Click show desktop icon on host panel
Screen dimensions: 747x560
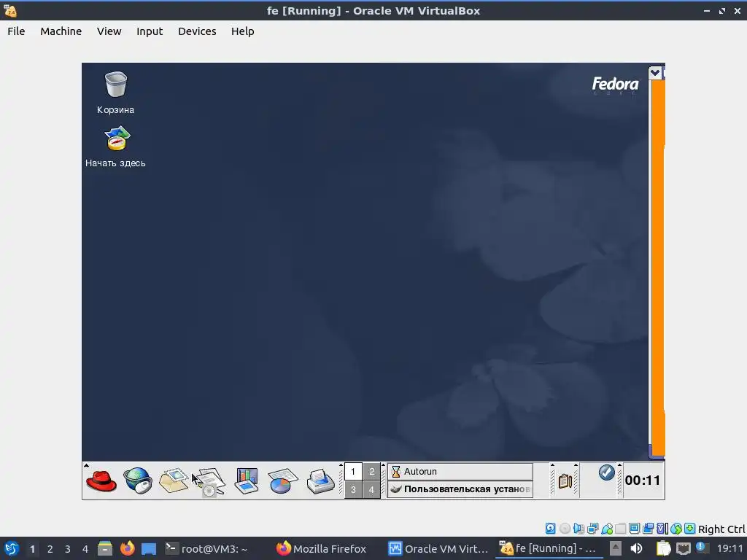coord(149,548)
